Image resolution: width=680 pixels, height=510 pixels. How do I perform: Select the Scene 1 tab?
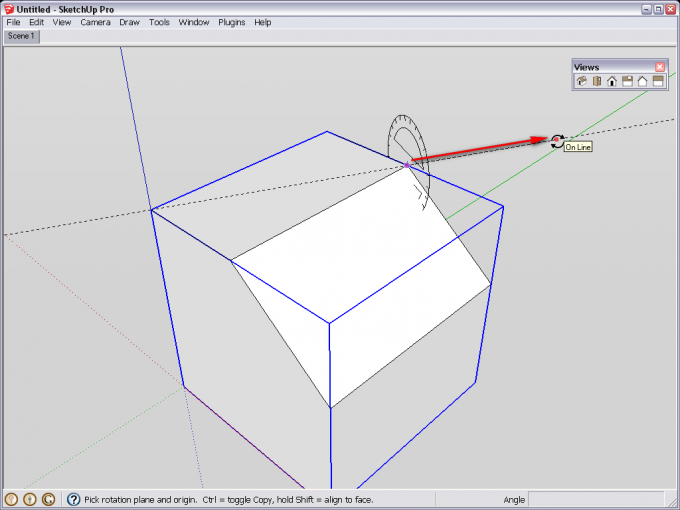[x=21, y=36]
